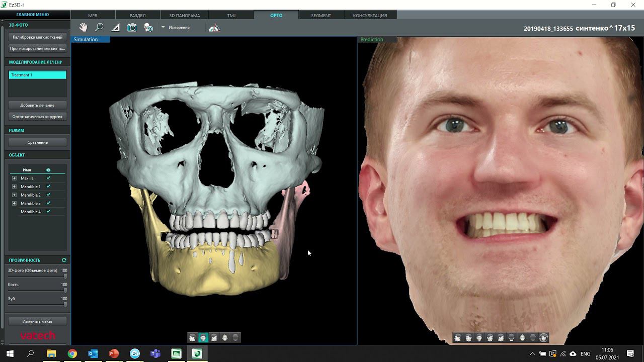644x362 pixels.
Task: Click the skull reset view icon
Action: point(148,28)
